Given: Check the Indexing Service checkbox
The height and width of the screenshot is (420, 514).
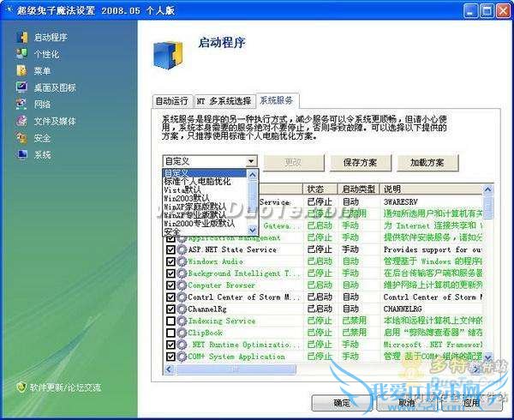Looking at the screenshot, I should (x=170, y=321).
